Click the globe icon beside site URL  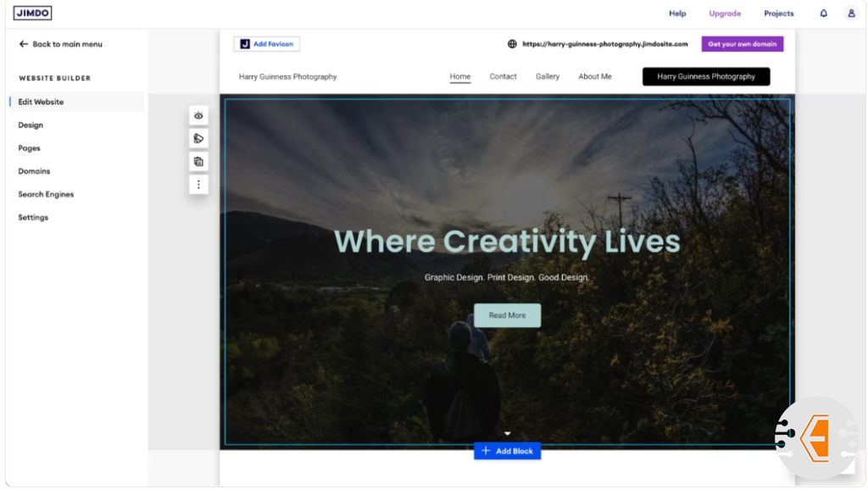(512, 44)
